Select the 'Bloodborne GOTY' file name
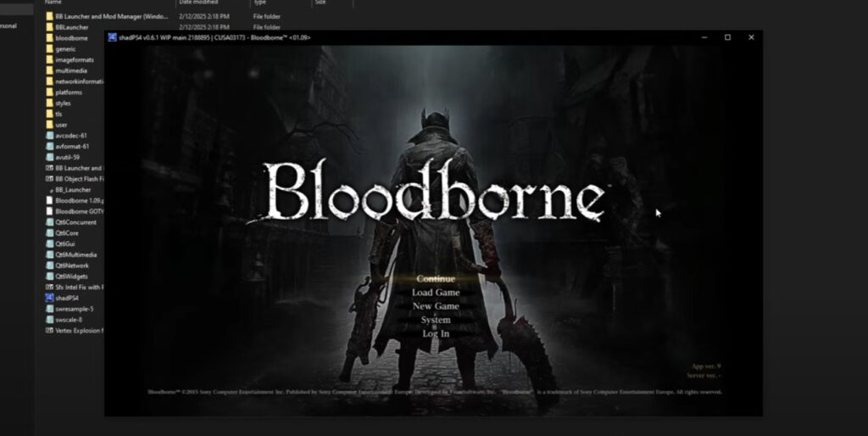Viewport: 868px width, 436px height. (79, 211)
